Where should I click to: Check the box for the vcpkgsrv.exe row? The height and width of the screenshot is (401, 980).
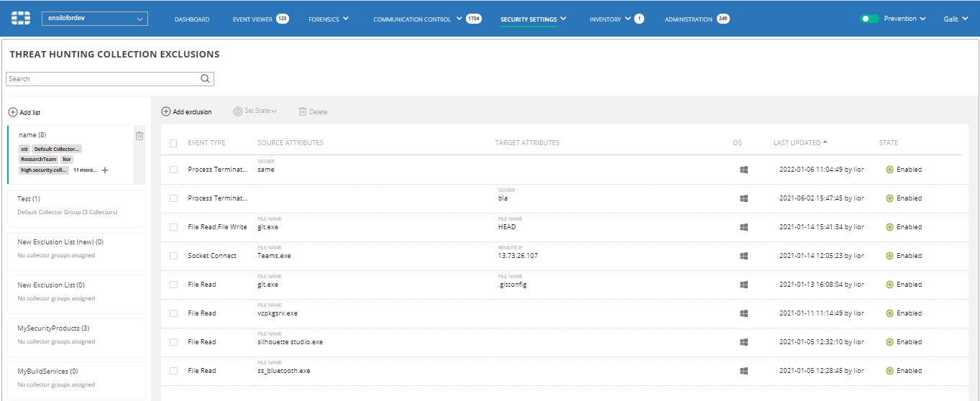(173, 313)
